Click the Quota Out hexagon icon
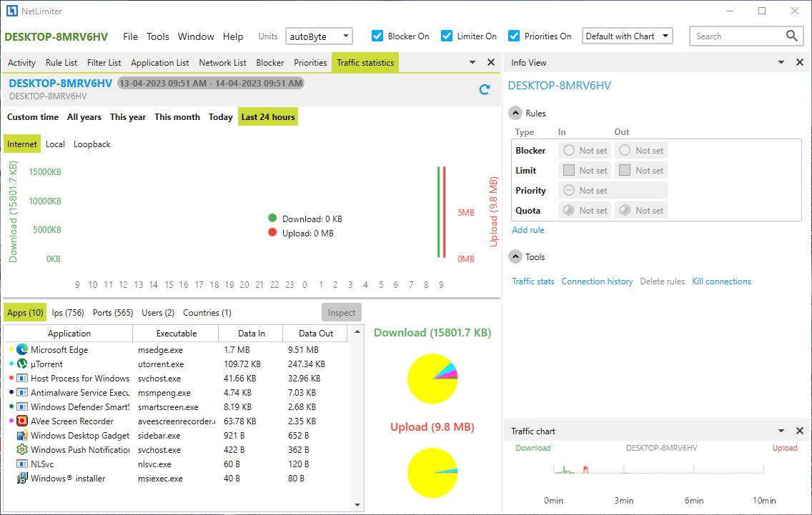812x515 pixels. click(x=625, y=210)
